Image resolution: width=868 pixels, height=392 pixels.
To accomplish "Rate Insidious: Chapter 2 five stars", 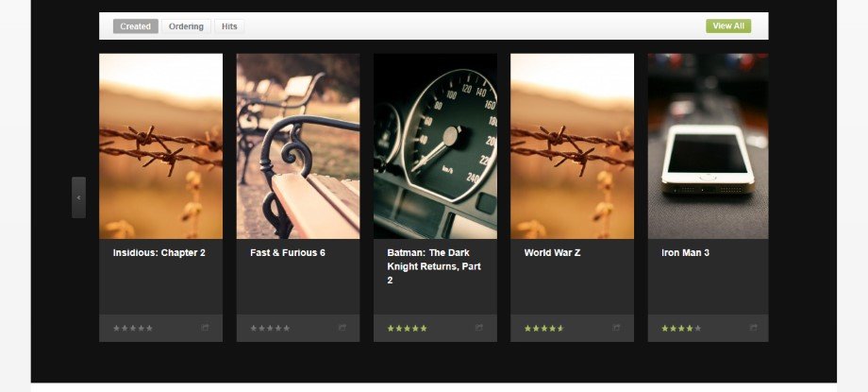I will [x=149, y=328].
